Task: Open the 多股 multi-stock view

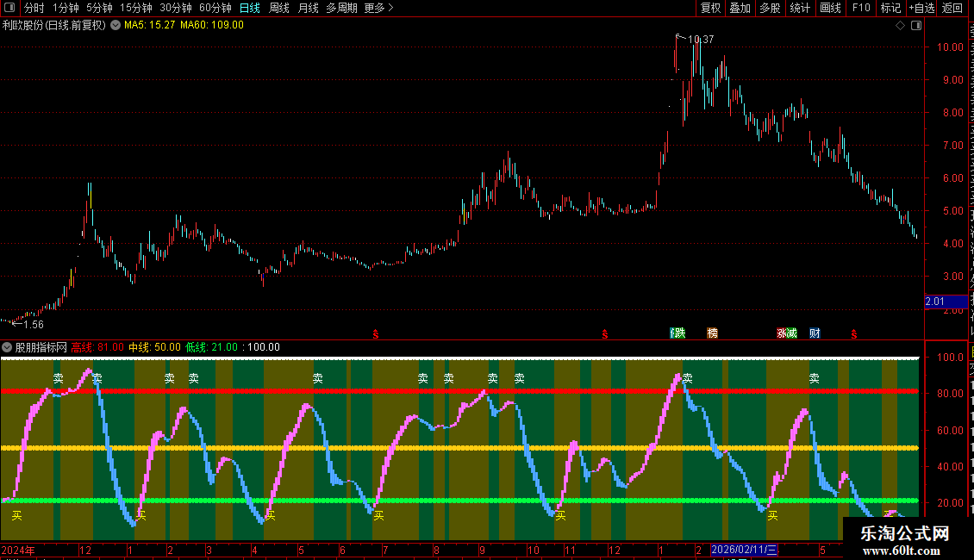Action: [770, 8]
